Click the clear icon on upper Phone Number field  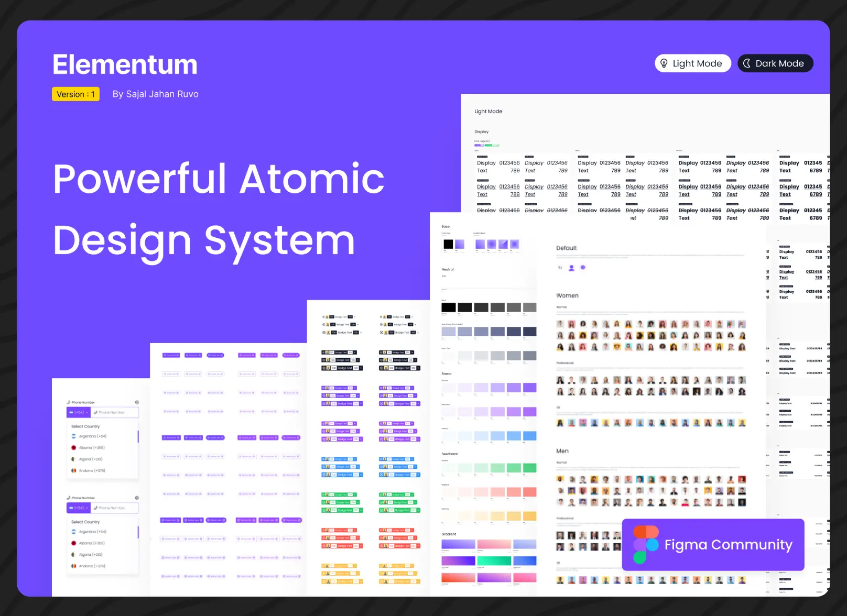[x=137, y=402]
